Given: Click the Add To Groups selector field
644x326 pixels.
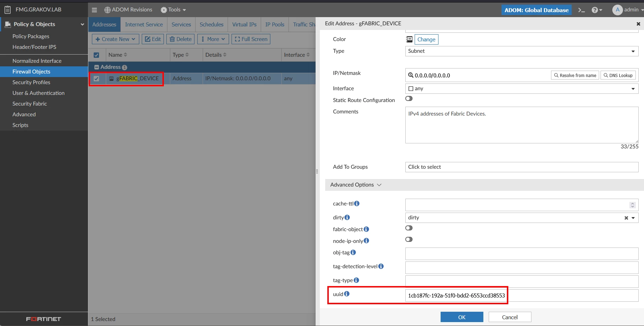Looking at the screenshot, I should click(522, 167).
